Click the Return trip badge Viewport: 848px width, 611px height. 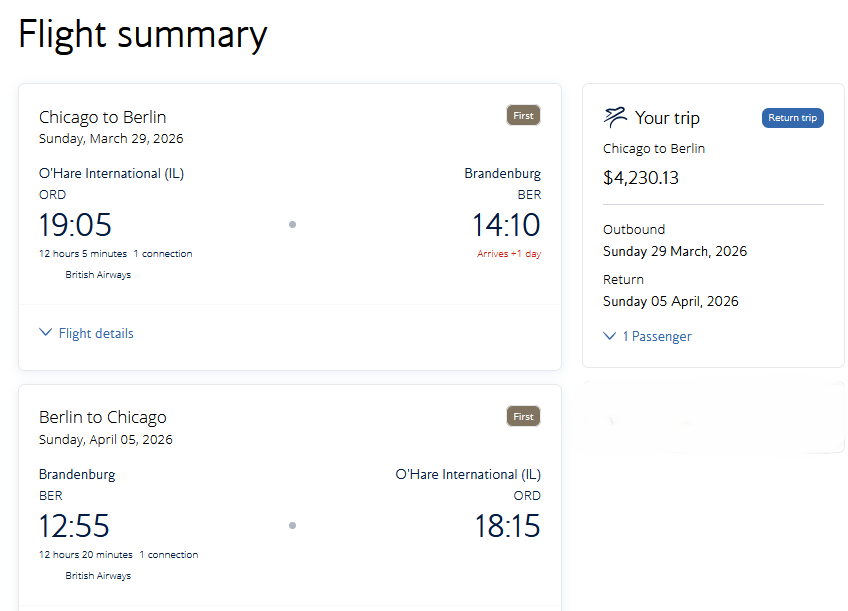pyautogui.click(x=792, y=118)
